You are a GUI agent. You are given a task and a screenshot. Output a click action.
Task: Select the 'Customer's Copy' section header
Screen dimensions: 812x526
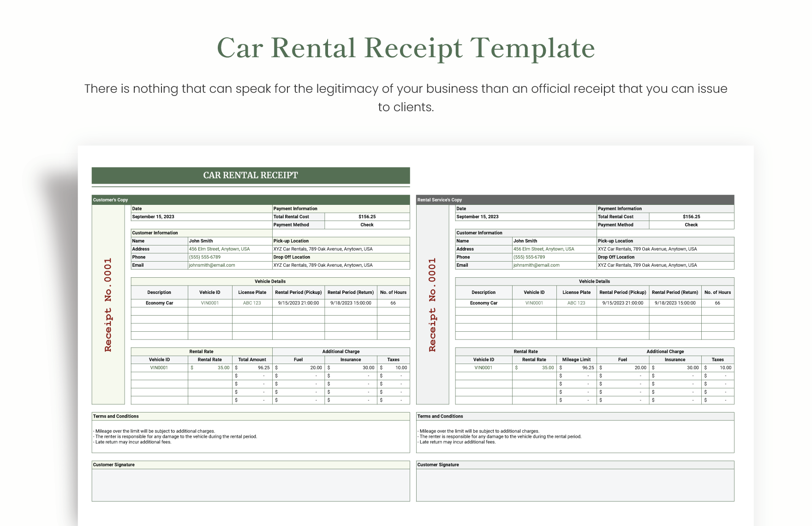pos(251,200)
